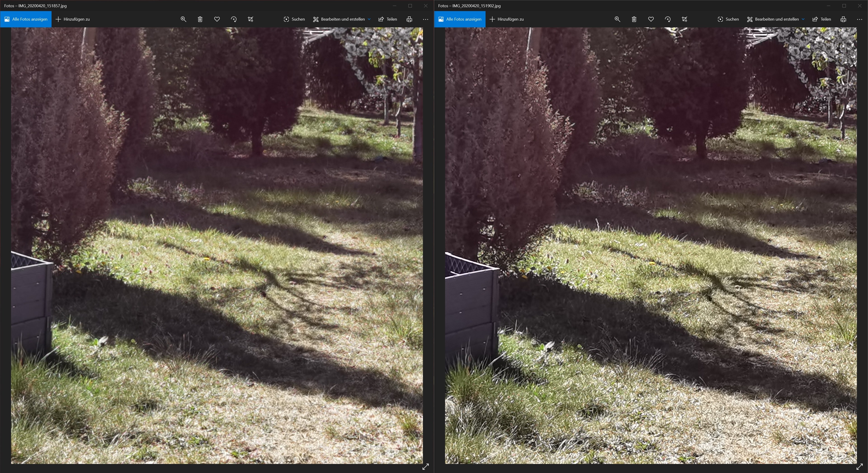Click Suchen in left window
The width and height of the screenshot is (868, 473).
click(x=294, y=19)
